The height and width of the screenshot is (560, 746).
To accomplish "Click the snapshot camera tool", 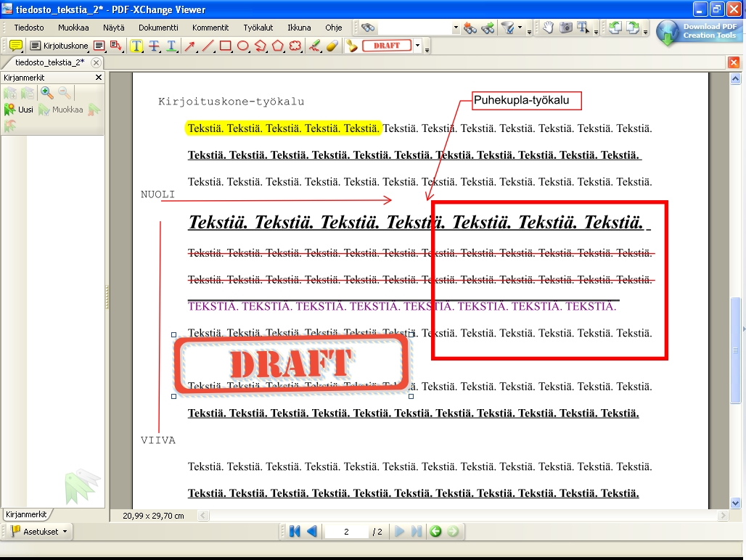I will pos(565,28).
